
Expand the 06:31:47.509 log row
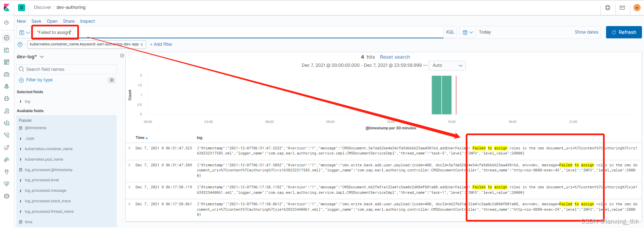tap(129, 165)
